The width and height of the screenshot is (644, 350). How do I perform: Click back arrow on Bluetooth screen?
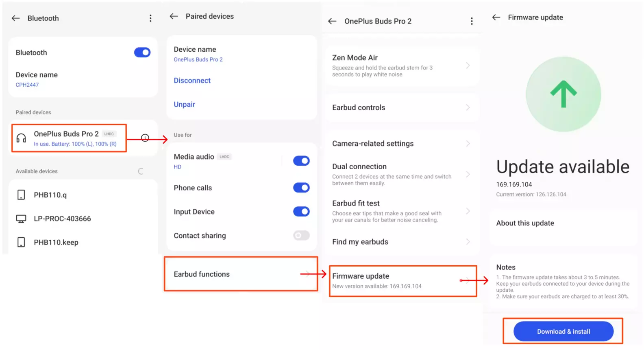pos(15,18)
